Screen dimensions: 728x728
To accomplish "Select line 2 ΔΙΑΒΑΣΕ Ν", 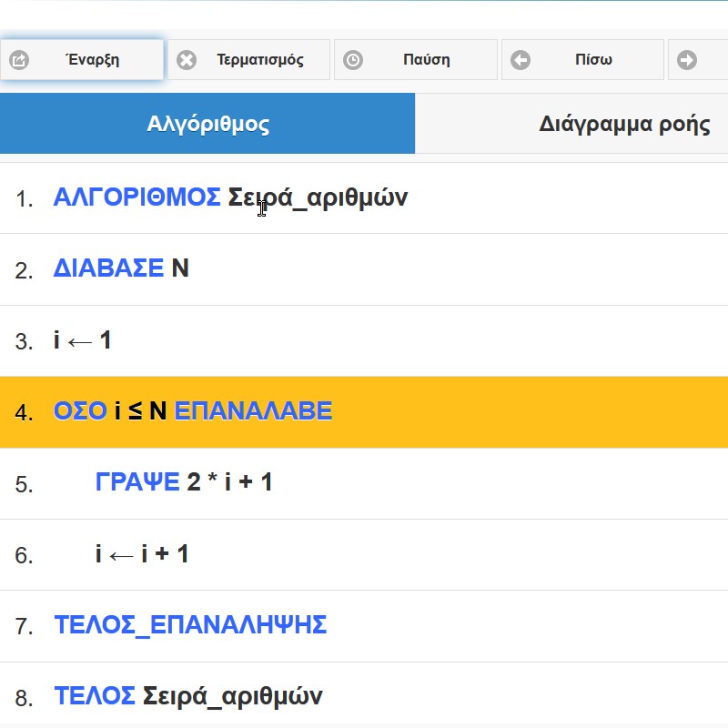I will (364, 269).
